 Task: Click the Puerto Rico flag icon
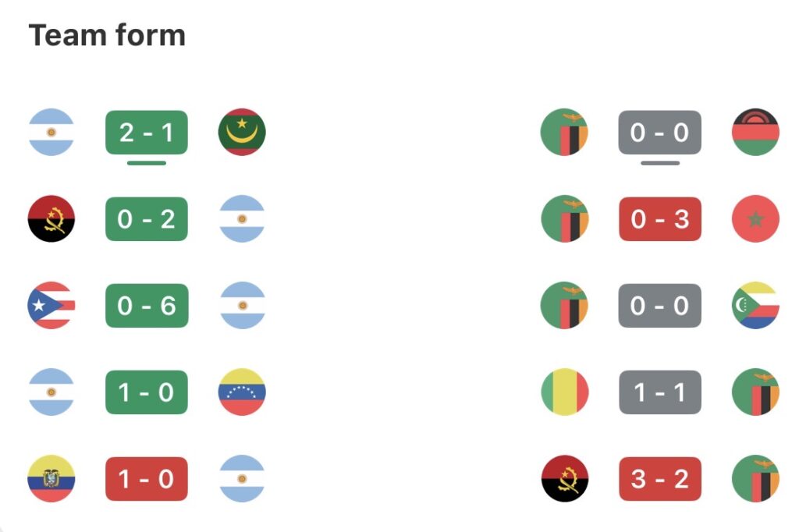point(51,305)
